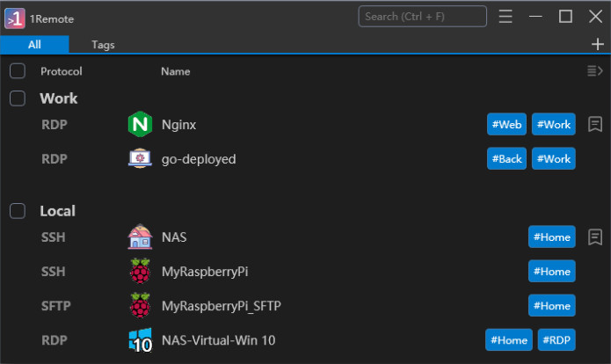611x364 pixels.
Task: Click the MyRaspberryPi_SFTP raspberry icon
Action: pyautogui.click(x=140, y=305)
